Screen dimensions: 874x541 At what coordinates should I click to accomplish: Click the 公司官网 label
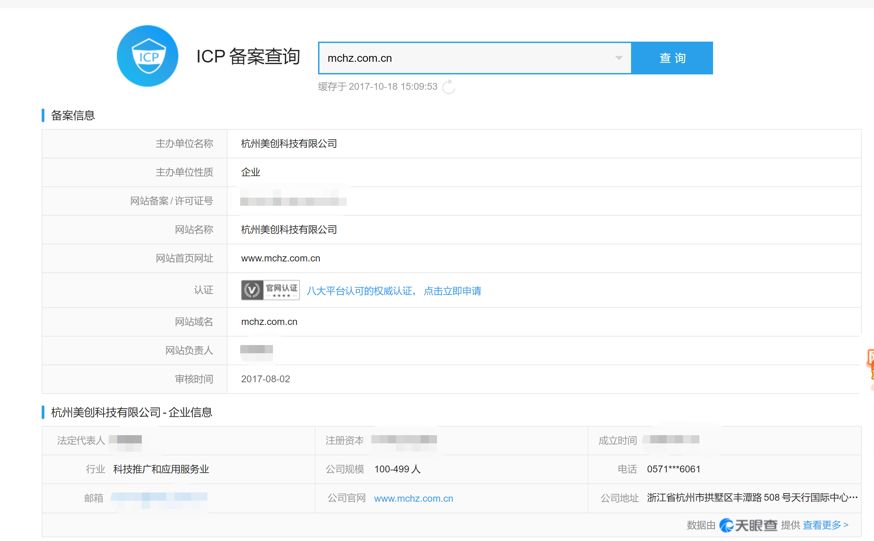tap(347, 498)
